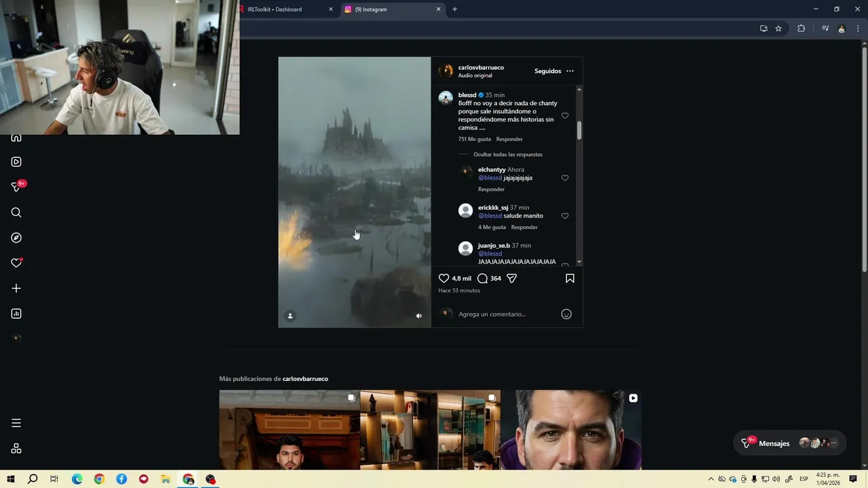
Task: Open Chrome media controls icon
Action: point(825,28)
